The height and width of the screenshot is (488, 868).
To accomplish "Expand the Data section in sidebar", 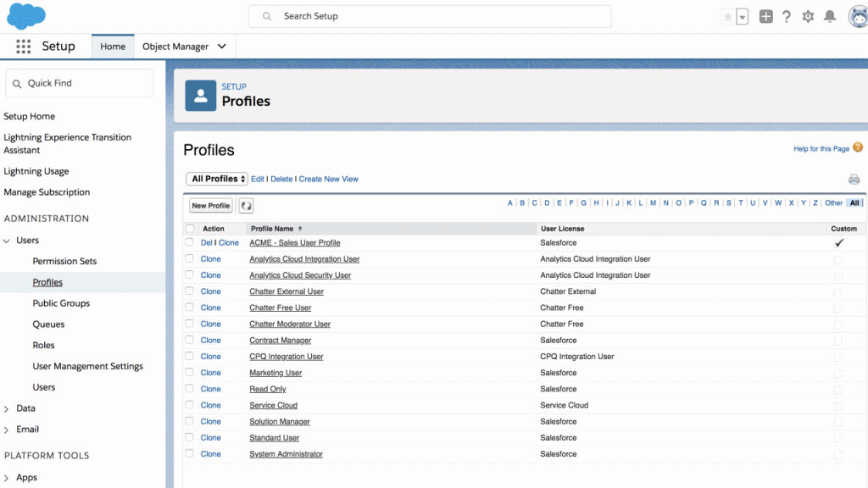I will (7, 409).
